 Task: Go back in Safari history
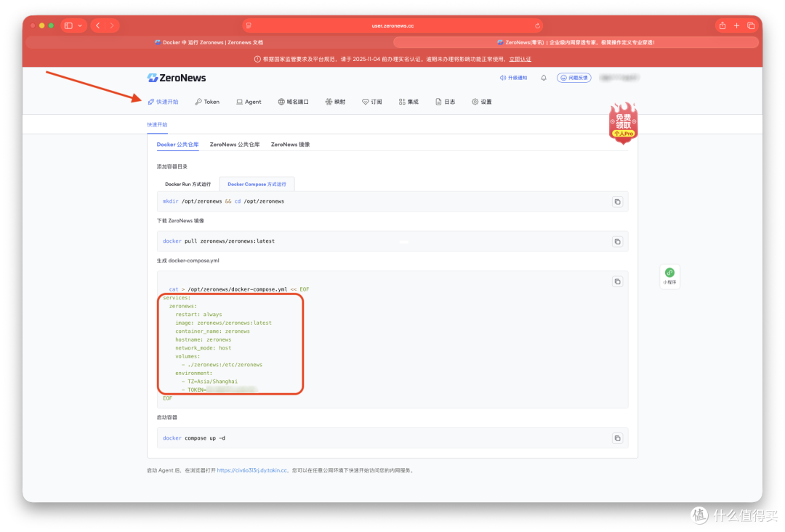(x=98, y=25)
